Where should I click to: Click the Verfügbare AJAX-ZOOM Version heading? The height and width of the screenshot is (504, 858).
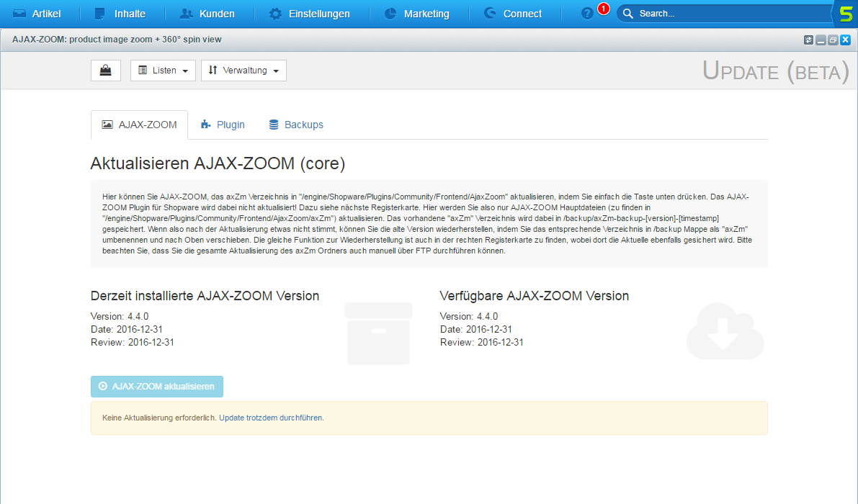[534, 296]
